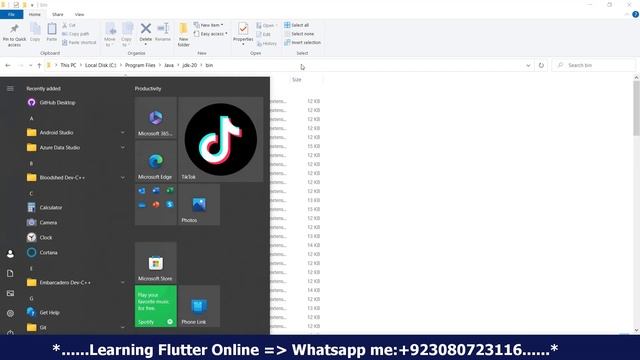Screen dimensions: 640x360
Task: Open the recent locations dropdown arrow
Action: tap(31, 65)
